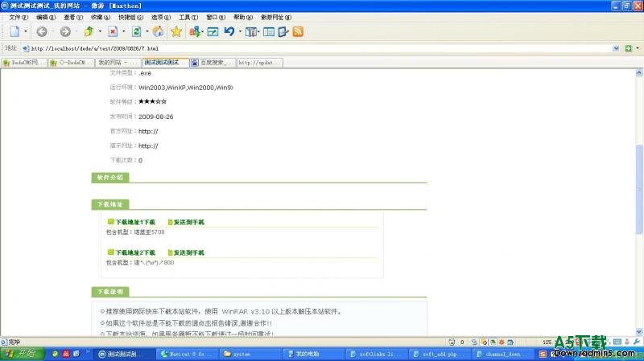
Task: Open the soft_add.php taskbar button
Action: pyautogui.click(x=439, y=354)
